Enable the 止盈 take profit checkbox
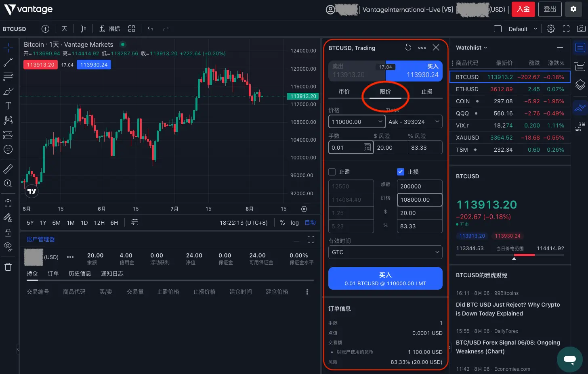This screenshot has width=588, height=374. [x=332, y=172]
